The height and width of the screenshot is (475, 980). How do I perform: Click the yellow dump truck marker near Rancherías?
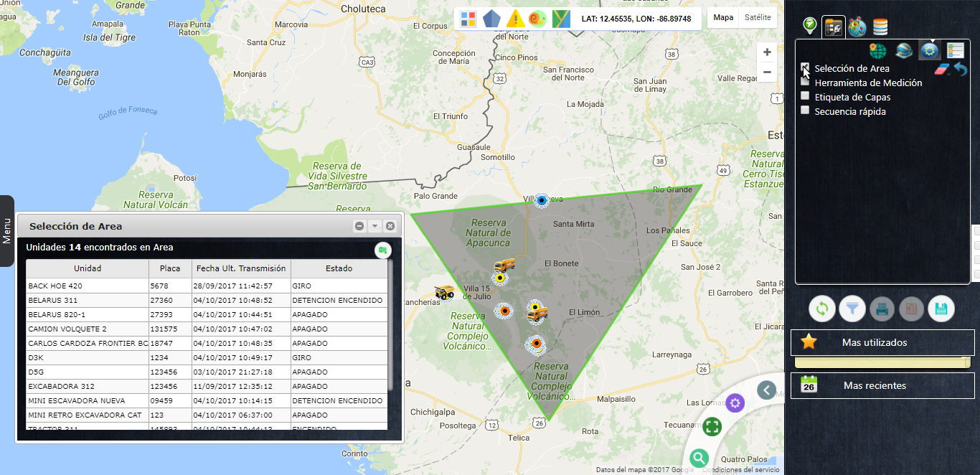pyautogui.click(x=446, y=292)
